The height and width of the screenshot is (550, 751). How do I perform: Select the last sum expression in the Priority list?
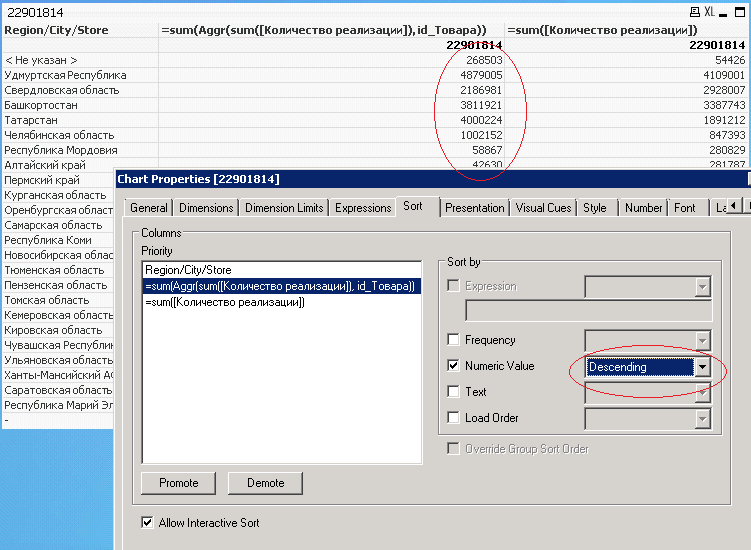[x=224, y=302]
